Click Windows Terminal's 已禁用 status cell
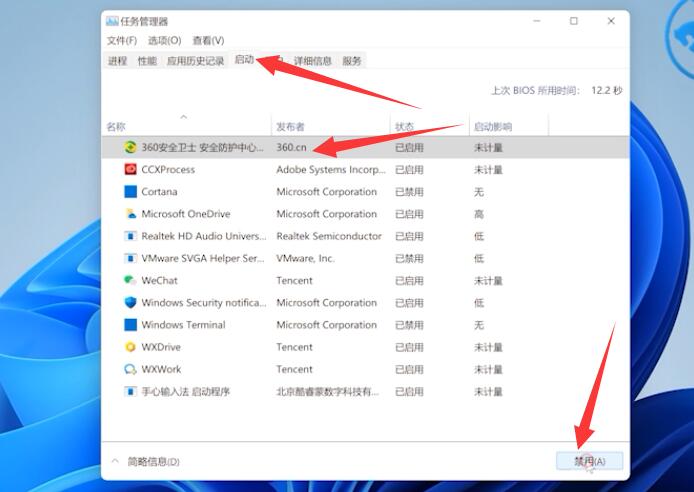Image resolution: width=694 pixels, height=492 pixels. pyautogui.click(x=409, y=325)
